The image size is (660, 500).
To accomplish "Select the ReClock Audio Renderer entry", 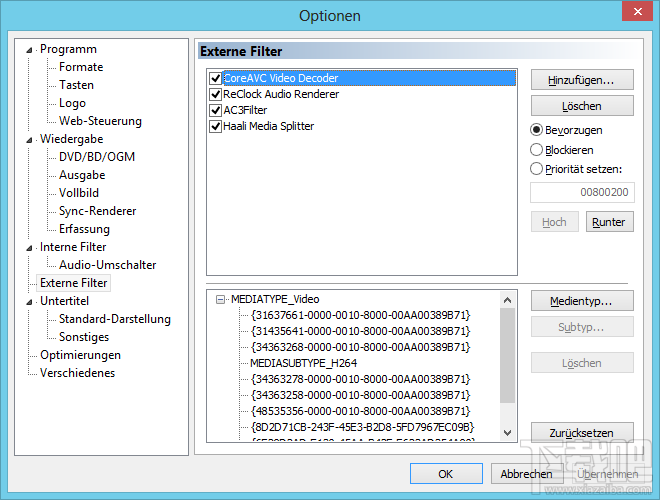I will click(281, 94).
